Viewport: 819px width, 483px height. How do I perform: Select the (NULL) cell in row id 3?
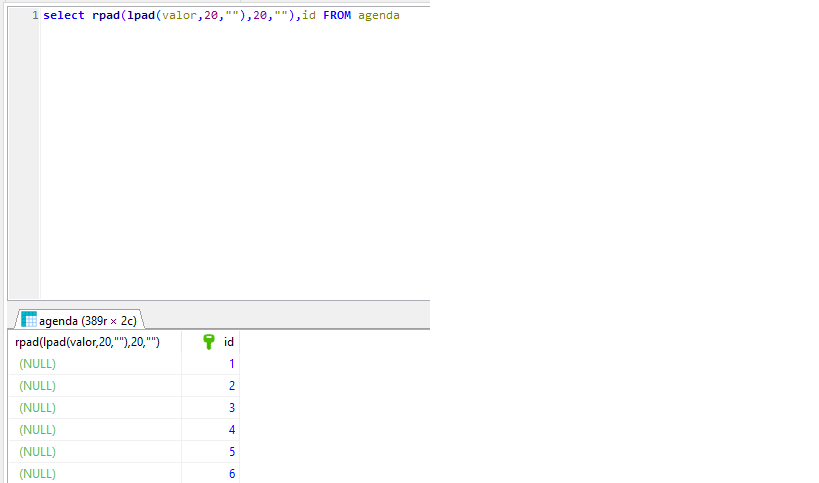38,408
